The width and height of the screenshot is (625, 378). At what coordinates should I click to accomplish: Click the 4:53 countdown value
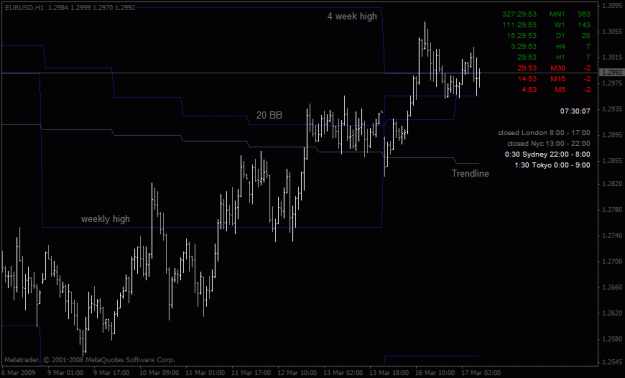pyautogui.click(x=529, y=90)
